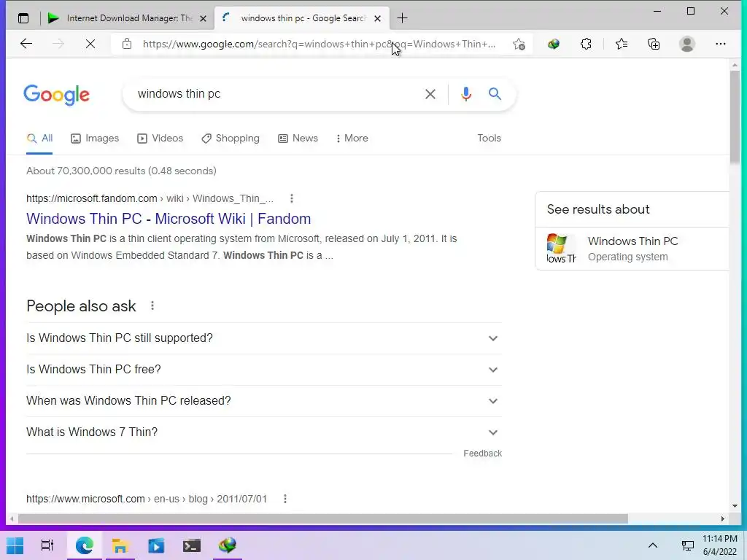Open Windows Start menu
Screen dimensions: 747x560
click(x=15, y=545)
